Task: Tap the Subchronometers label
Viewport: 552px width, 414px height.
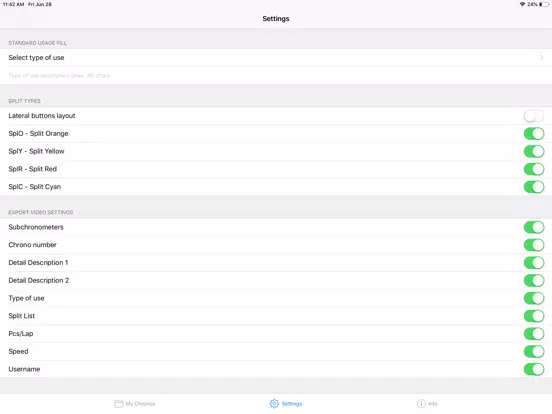Action: 36,227
